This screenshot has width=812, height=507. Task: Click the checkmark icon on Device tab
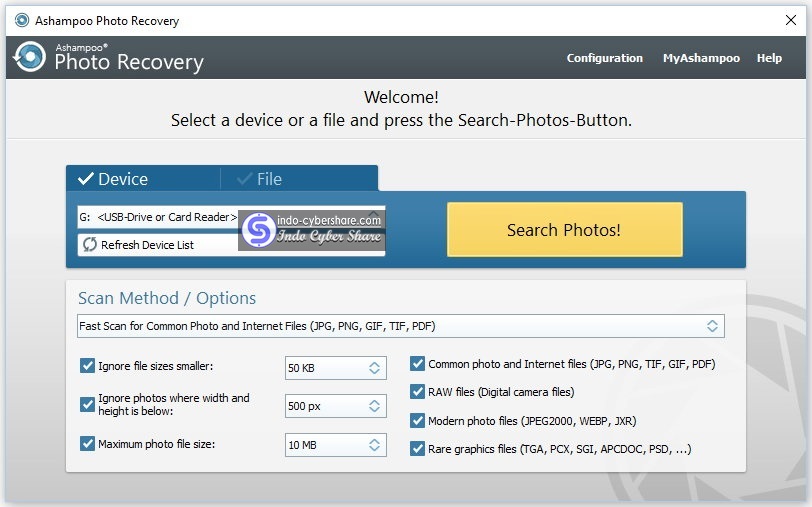[85, 179]
